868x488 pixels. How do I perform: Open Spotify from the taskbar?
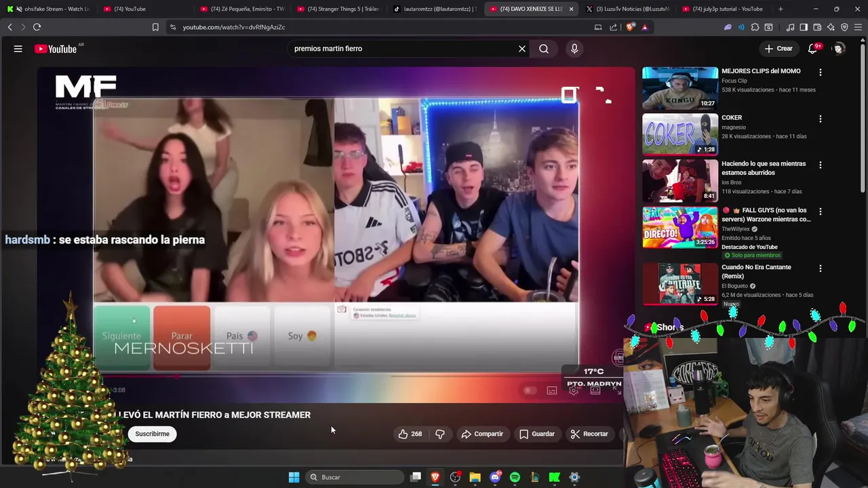pos(515,477)
